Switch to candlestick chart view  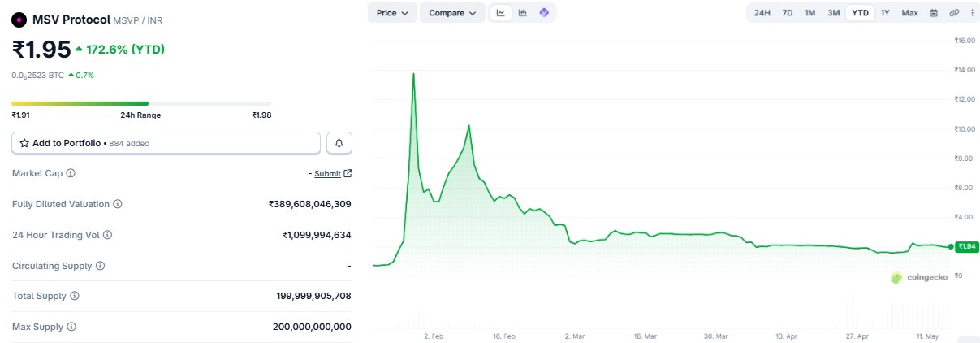[x=522, y=13]
